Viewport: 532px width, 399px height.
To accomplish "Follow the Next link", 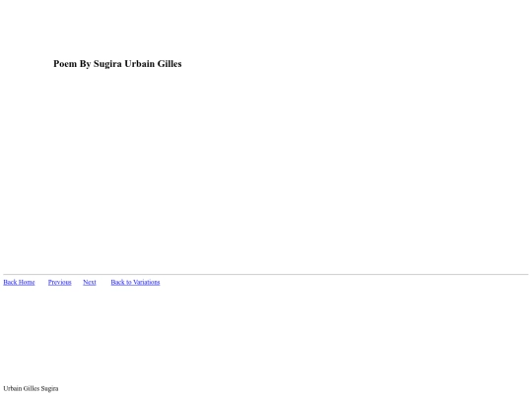I will [90, 283].
